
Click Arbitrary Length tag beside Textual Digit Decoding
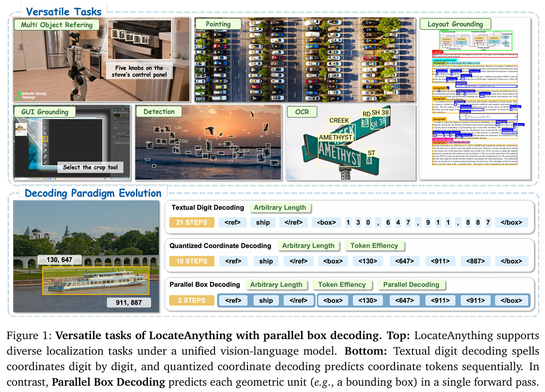[x=280, y=208]
